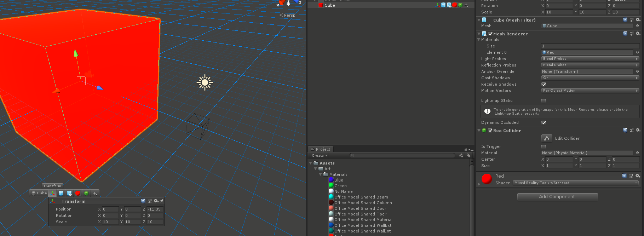644x236 pixels.
Task: Click the Project search field
Action: click(402, 155)
